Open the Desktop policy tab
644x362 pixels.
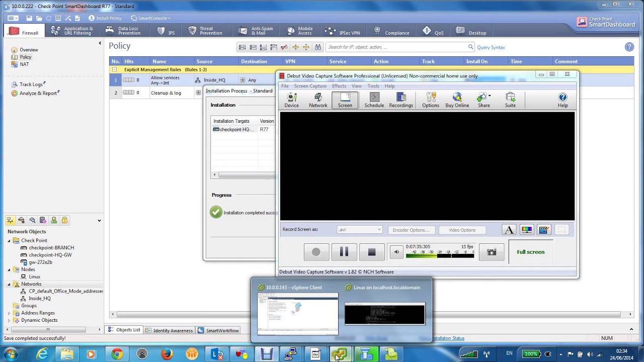tap(471, 31)
